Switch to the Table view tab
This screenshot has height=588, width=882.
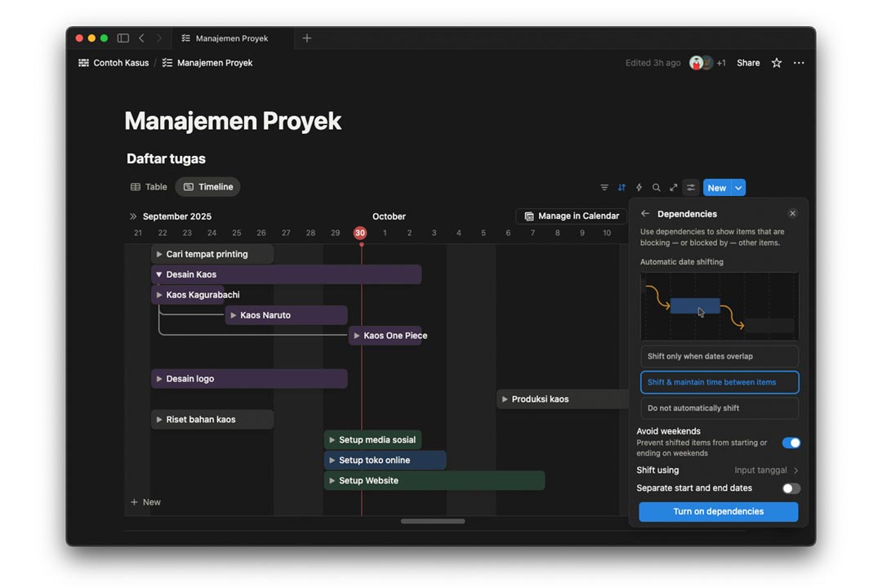[x=149, y=187]
